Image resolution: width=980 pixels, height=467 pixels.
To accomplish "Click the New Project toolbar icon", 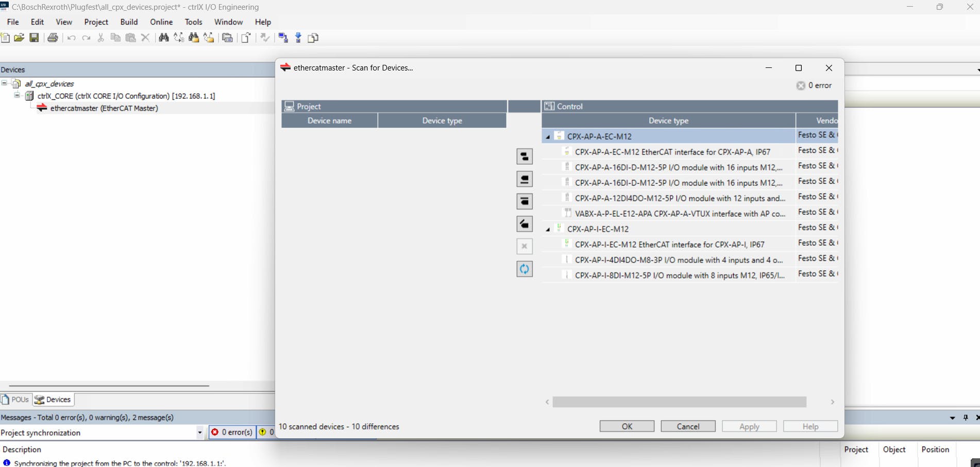I will (x=5, y=38).
